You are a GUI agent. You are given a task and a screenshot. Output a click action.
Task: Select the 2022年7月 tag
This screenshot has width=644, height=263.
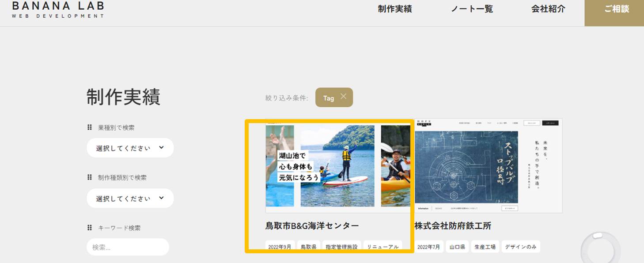click(x=428, y=247)
